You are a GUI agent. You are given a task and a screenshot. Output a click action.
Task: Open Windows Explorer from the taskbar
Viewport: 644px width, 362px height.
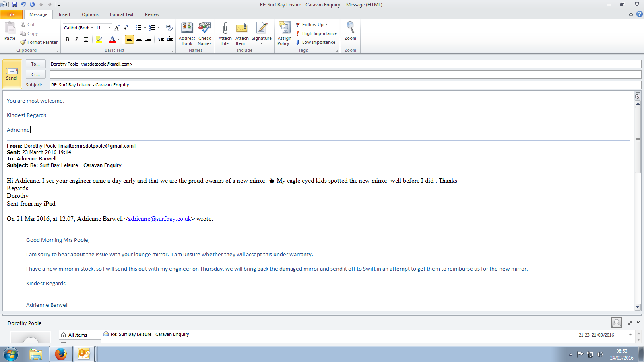tap(36, 354)
